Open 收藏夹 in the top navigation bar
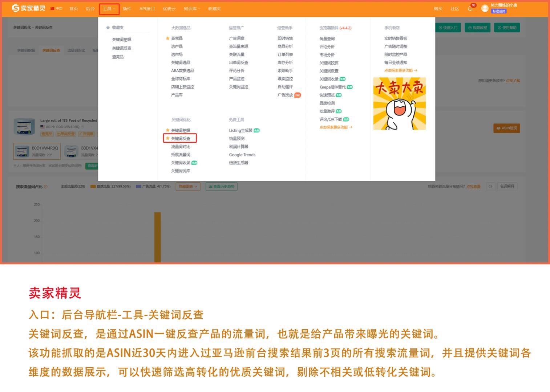Image resolution: width=550 pixels, height=392 pixels. pos(214,9)
